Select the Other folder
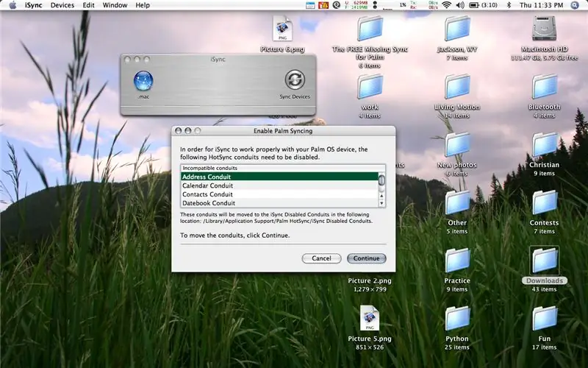 click(x=457, y=202)
